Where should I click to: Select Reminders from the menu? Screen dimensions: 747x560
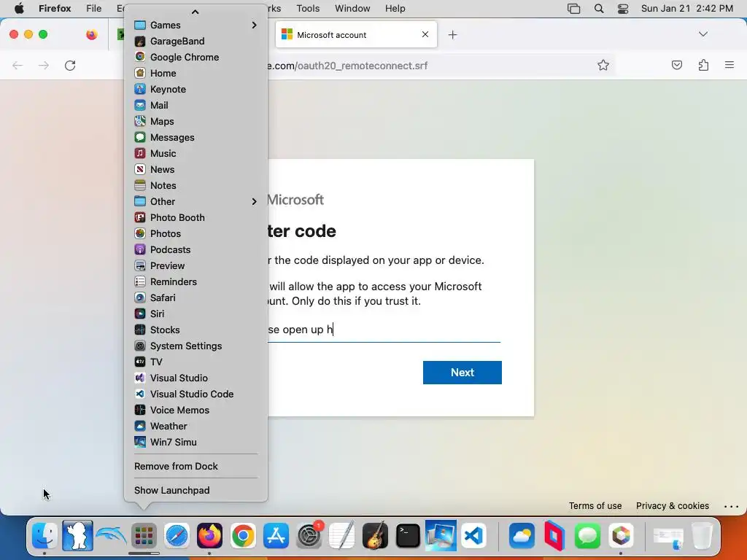pyautogui.click(x=196, y=282)
